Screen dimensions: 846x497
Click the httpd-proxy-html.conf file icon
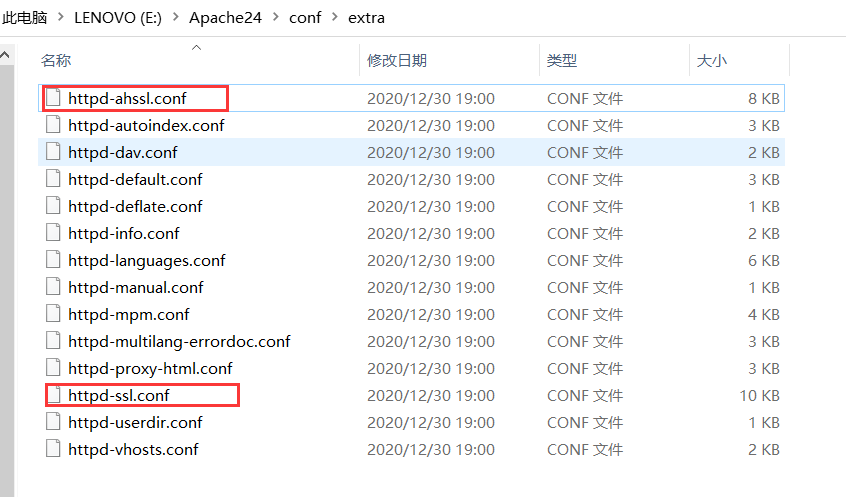53,368
